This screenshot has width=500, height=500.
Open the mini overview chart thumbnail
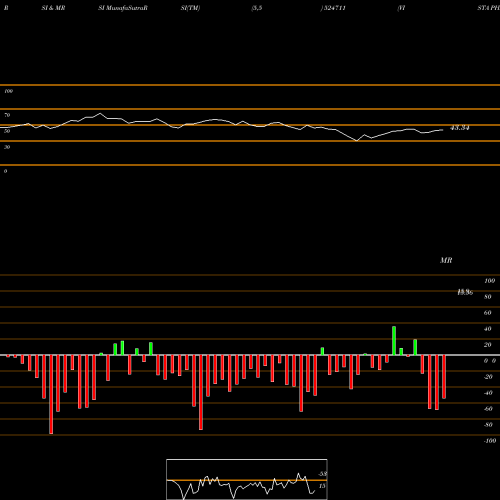[x=247, y=479]
